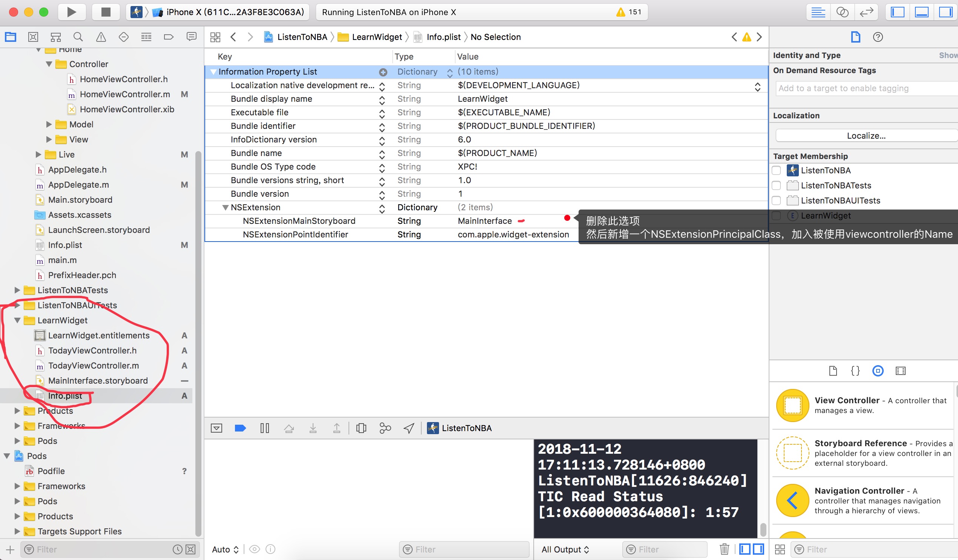This screenshot has width=958, height=560.
Task: Open the Issue navigator warning icon
Action: pos(101,37)
